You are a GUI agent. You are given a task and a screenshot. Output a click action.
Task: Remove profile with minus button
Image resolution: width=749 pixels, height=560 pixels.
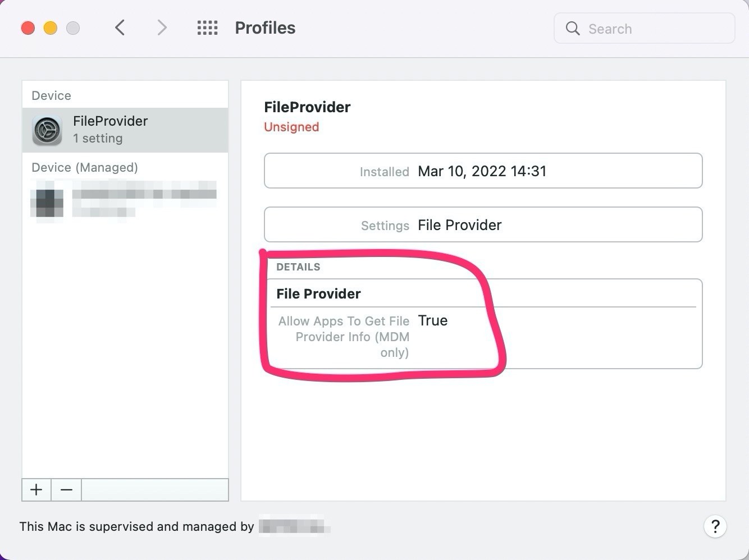(66, 490)
